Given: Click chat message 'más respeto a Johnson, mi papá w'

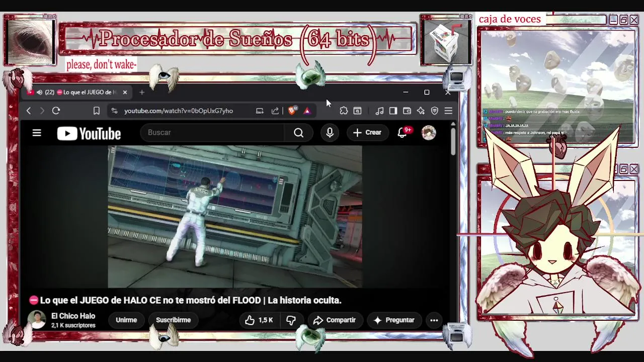Looking at the screenshot, I should click(533, 133).
